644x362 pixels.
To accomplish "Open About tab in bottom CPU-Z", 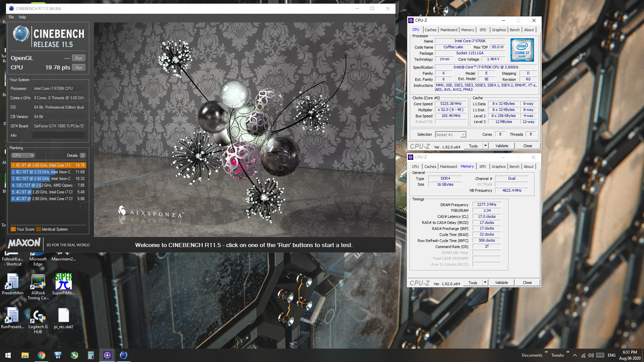I will click(x=529, y=167).
